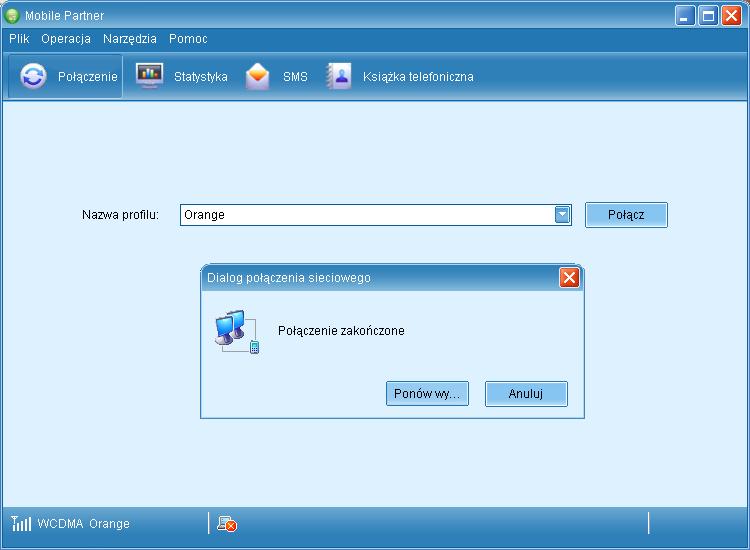Image resolution: width=750 pixels, height=550 pixels.
Task: Open the Pomoc menu
Action: (x=188, y=39)
